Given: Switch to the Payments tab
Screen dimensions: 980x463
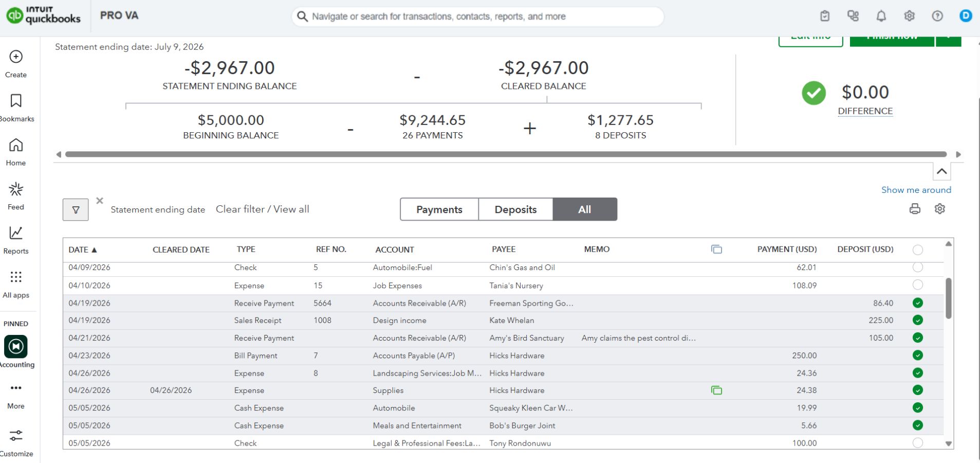Looking at the screenshot, I should pyautogui.click(x=439, y=209).
